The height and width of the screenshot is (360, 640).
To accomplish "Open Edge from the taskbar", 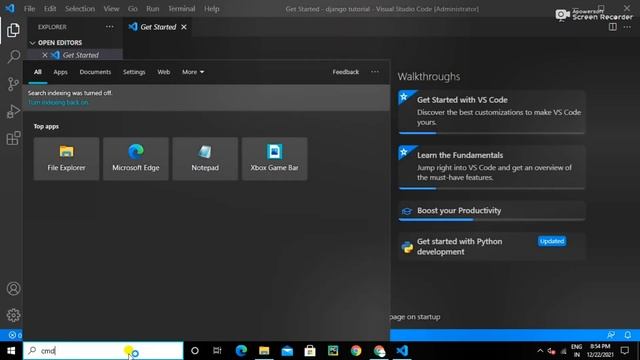I will 241,351.
